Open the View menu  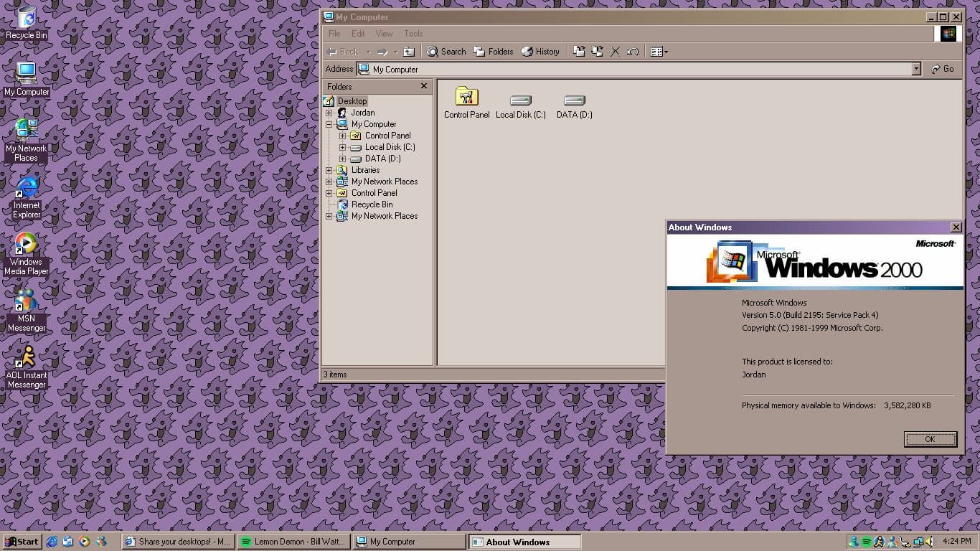(384, 34)
